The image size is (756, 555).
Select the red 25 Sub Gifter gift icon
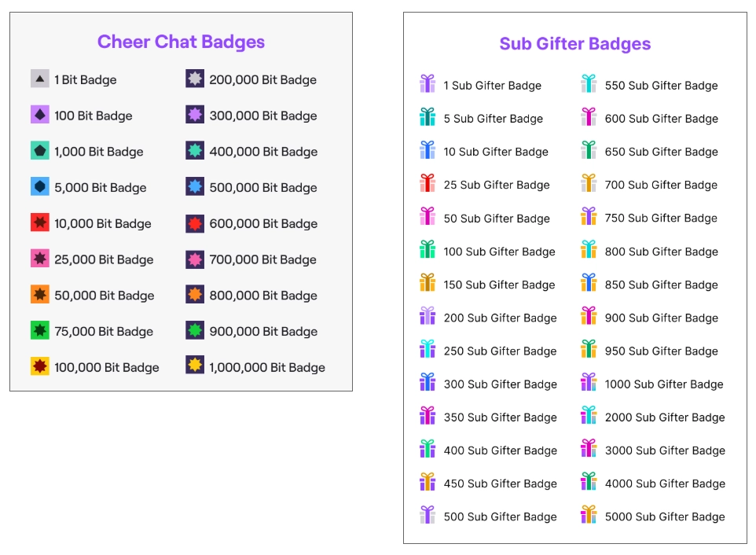click(428, 184)
